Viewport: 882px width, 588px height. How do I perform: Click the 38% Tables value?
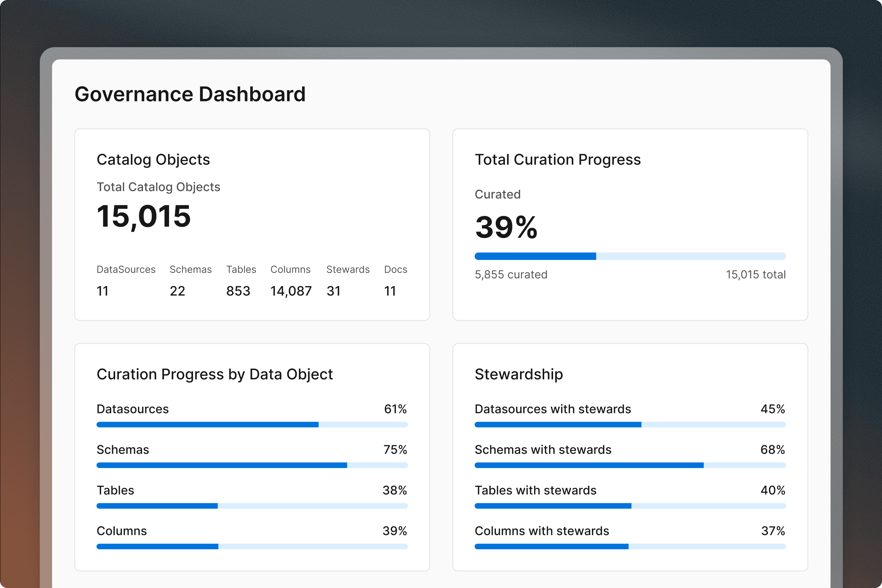coord(395,490)
